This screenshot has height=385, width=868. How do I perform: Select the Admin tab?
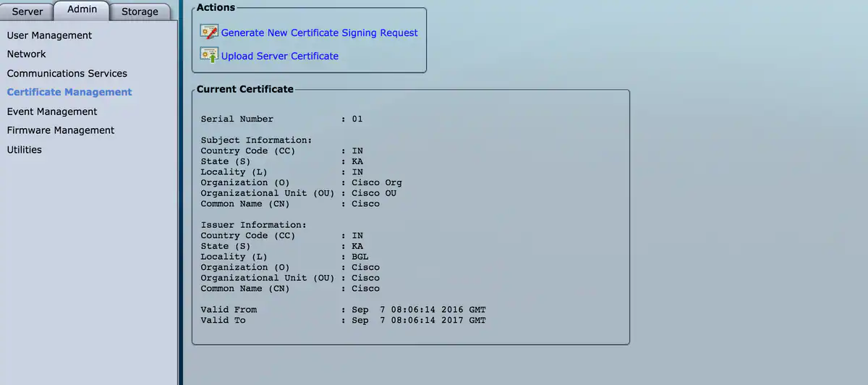(82, 10)
